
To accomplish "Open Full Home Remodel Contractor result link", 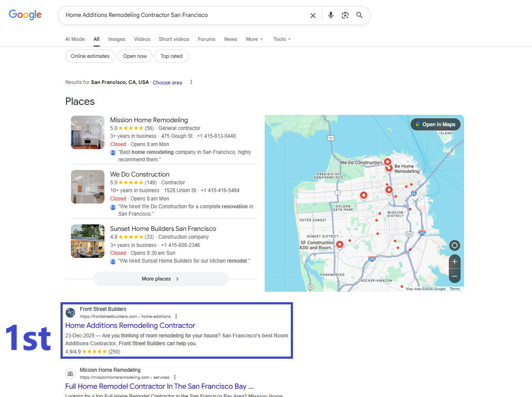I will tap(159, 386).
